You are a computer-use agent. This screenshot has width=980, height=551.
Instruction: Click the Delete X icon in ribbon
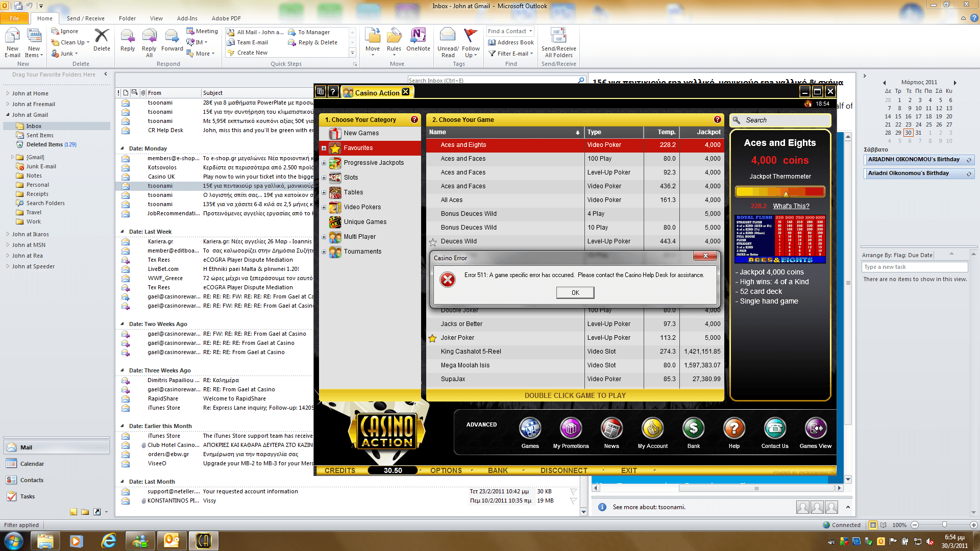pos(102,40)
